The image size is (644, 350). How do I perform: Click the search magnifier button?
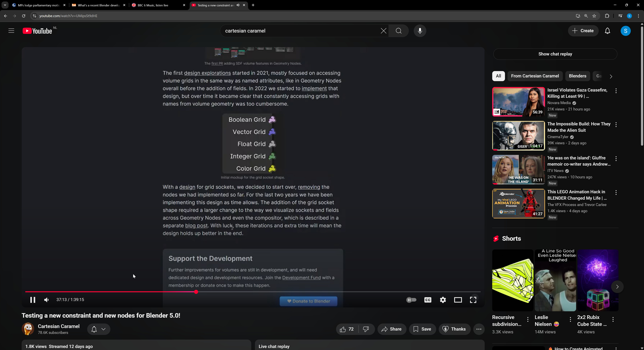pyautogui.click(x=399, y=31)
